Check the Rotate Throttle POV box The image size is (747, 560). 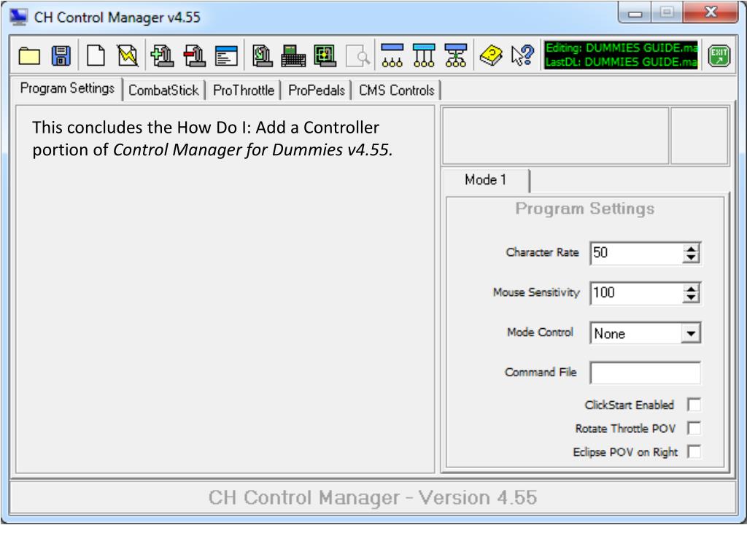694,428
